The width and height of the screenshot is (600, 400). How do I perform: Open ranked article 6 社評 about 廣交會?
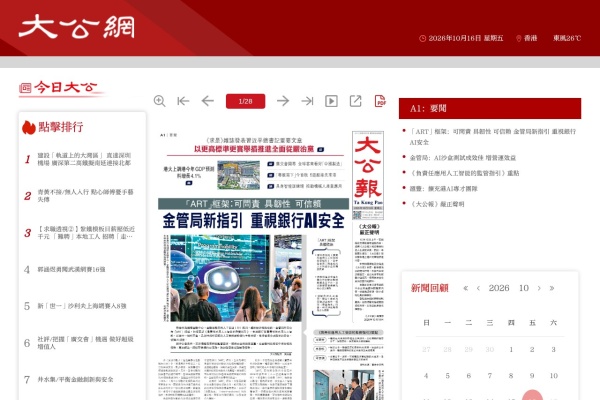(85, 343)
